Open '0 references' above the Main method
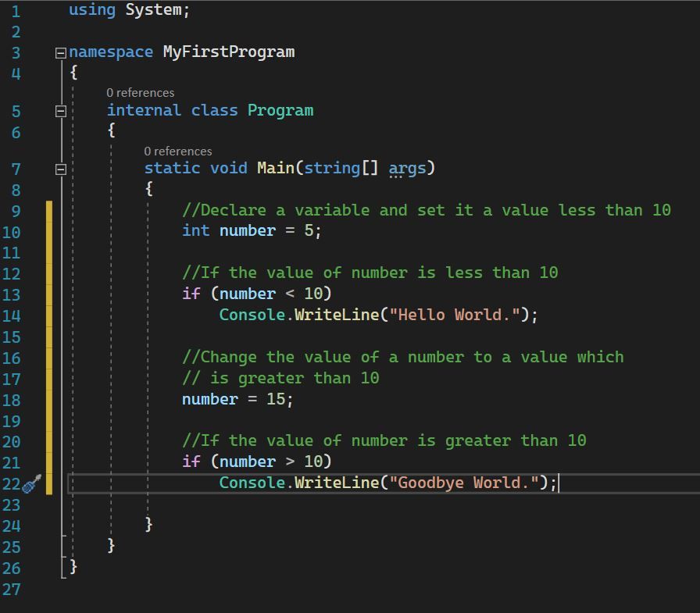The image size is (700, 613). (177, 151)
